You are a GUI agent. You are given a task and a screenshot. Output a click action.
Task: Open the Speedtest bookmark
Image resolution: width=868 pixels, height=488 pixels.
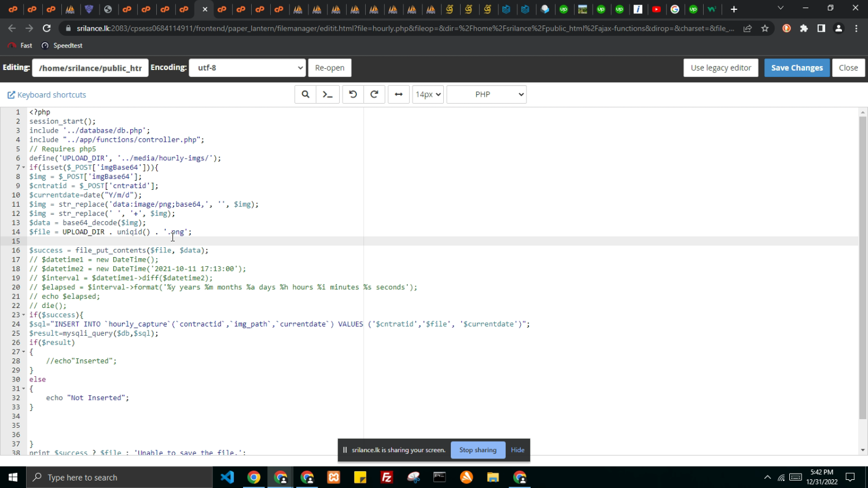pyautogui.click(x=62, y=46)
